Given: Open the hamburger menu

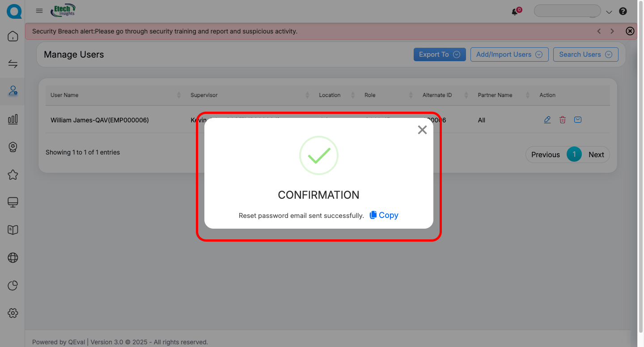Looking at the screenshot, I should click(39, 11).
